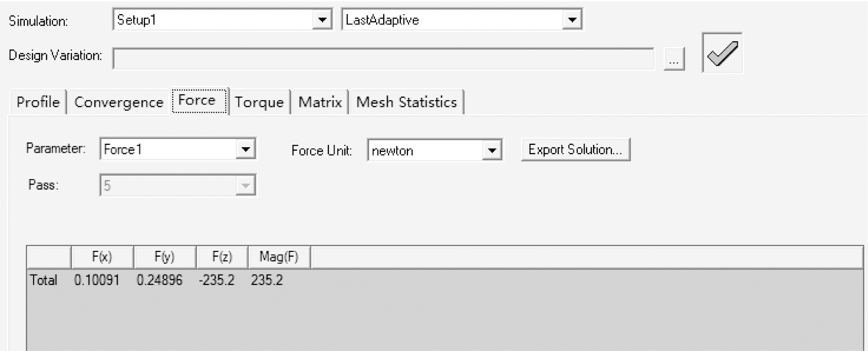Click the Mag(F) column header
Screen dimensions: 868x351
coord(279,257)
